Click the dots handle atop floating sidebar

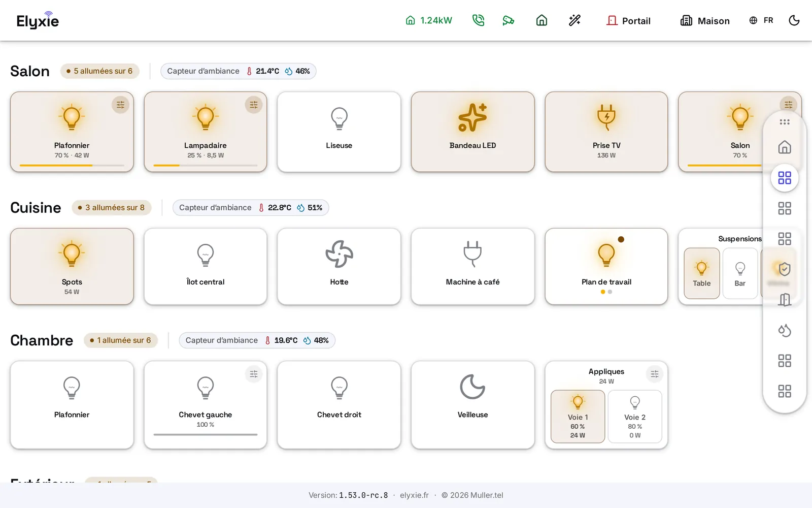785,122
